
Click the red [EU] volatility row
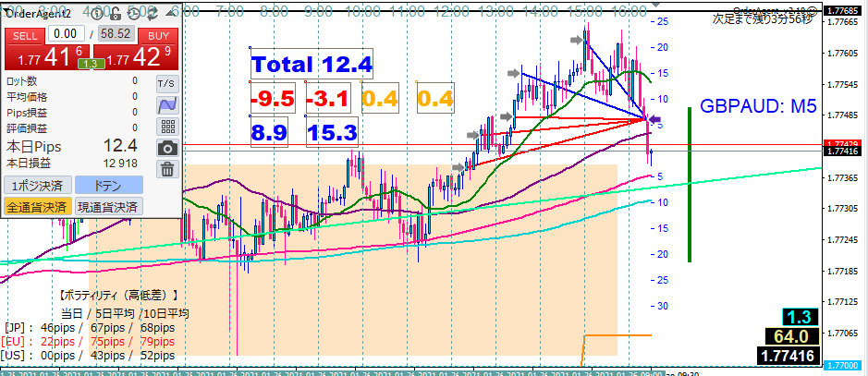click(88, 341)
